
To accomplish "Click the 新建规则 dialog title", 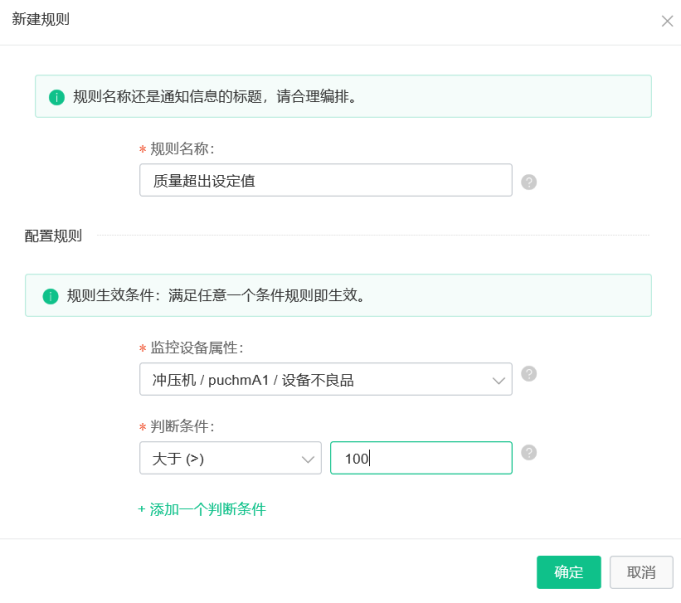I will coord(40,19).
